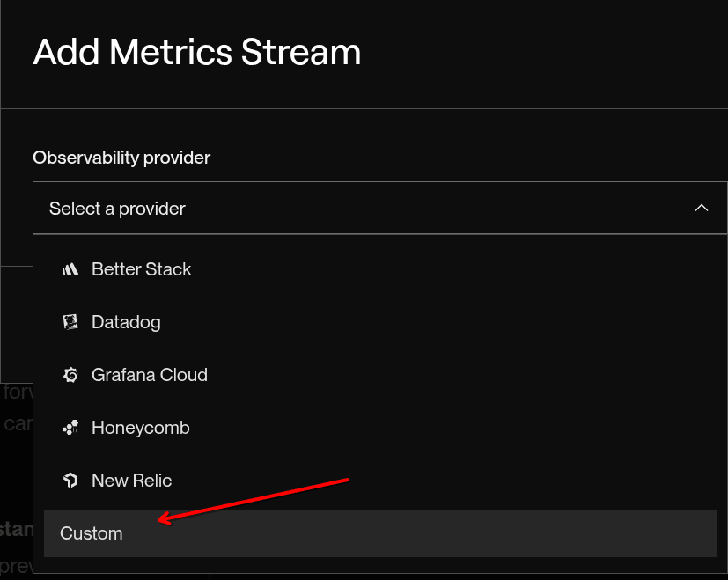Click the Honeycomb provider logo
This screenshot has height=580, width=728.
pos(70,428)
